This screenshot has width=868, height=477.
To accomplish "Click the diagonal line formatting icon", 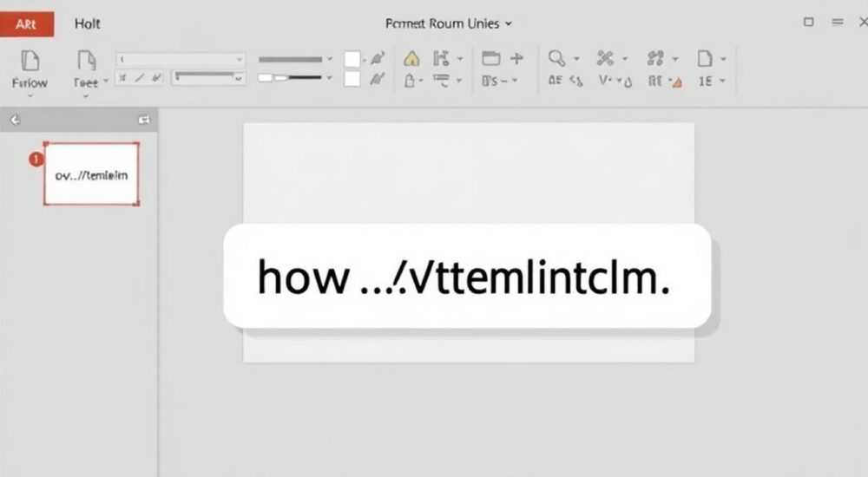I will (140, 78).
